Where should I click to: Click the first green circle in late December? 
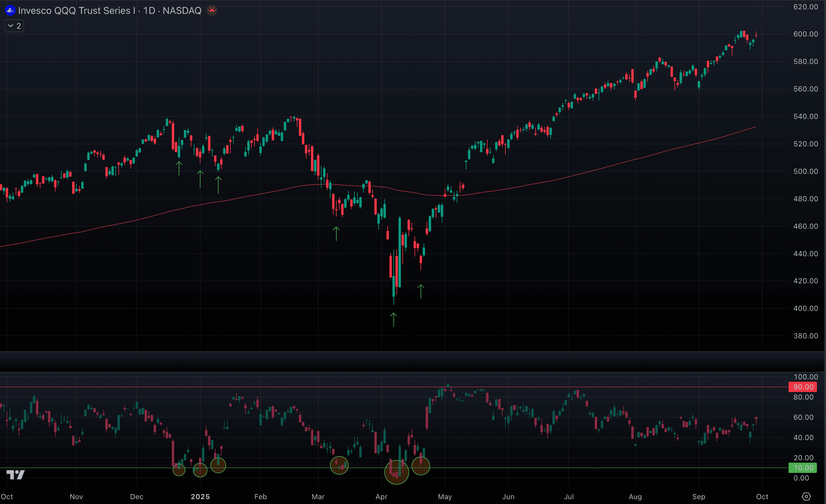pyautogui.click(x=179, y=470)
